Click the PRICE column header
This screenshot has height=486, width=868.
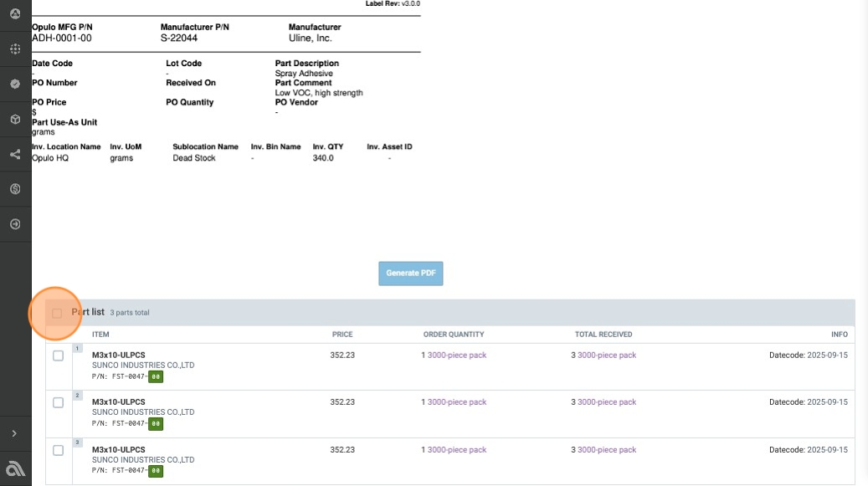(x=342, y=335)
